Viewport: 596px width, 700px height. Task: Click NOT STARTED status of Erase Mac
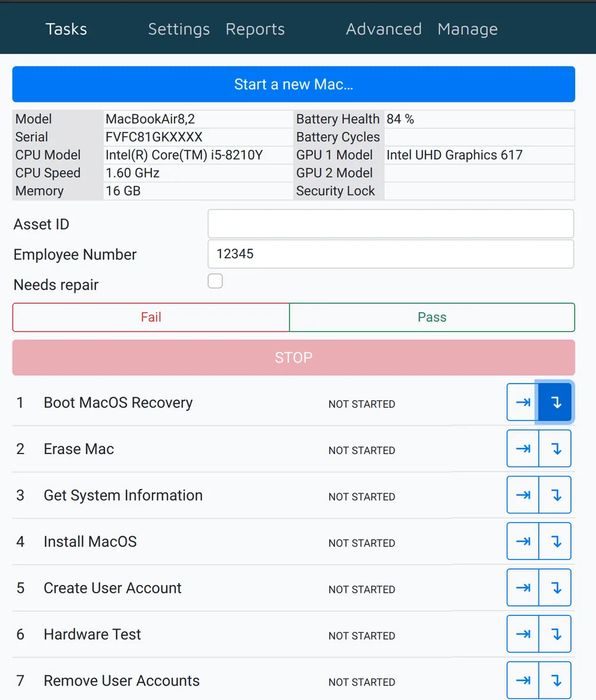tap(362, 450)
